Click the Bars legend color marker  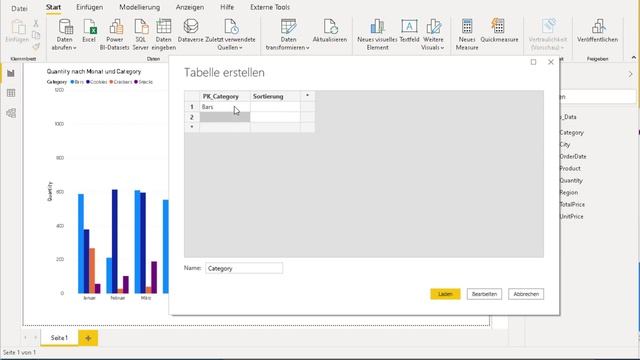click(72, 82)
